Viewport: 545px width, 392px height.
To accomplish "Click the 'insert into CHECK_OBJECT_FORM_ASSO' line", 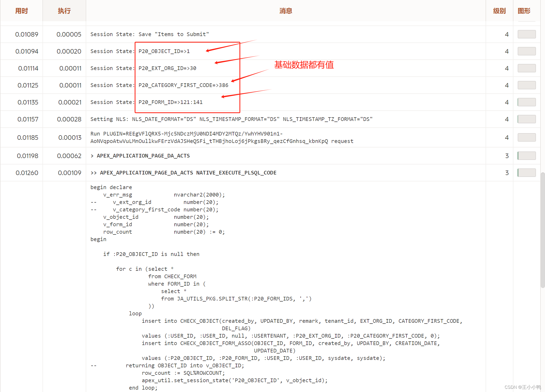I will click(x=291, y=343).
